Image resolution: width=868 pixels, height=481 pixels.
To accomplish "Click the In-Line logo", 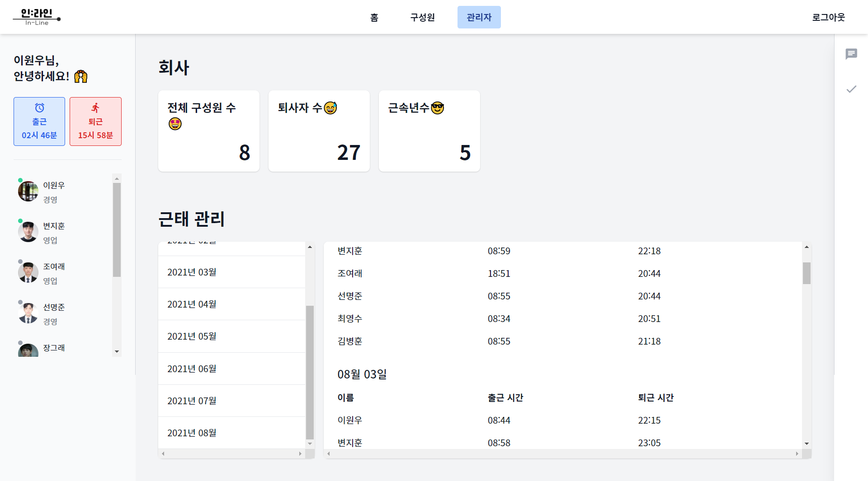I will (x=37, y=17).
